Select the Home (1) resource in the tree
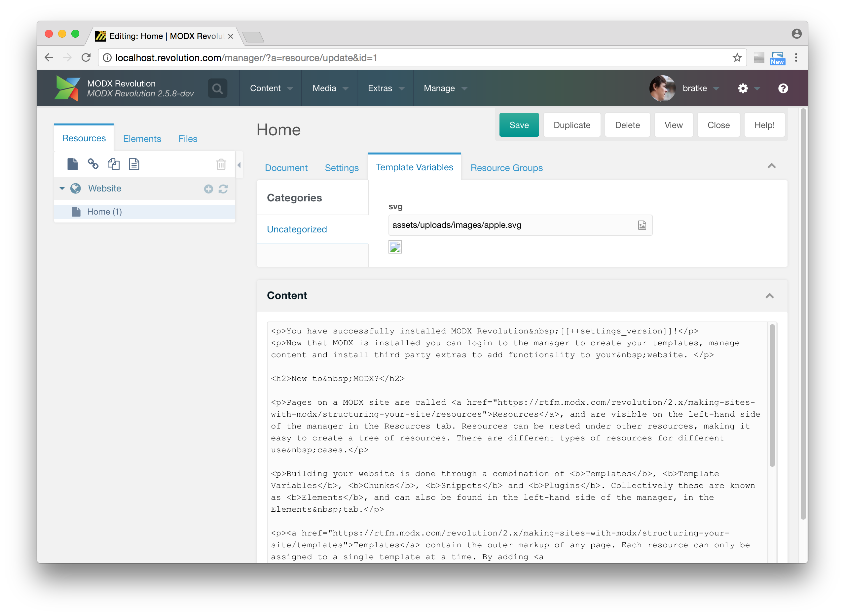Image resolution: width=845 pixels, height=616 pixels. 145,212
